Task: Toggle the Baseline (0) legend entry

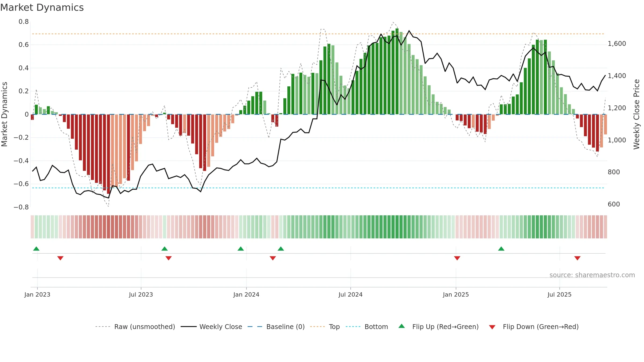Action: click(276, 327)
